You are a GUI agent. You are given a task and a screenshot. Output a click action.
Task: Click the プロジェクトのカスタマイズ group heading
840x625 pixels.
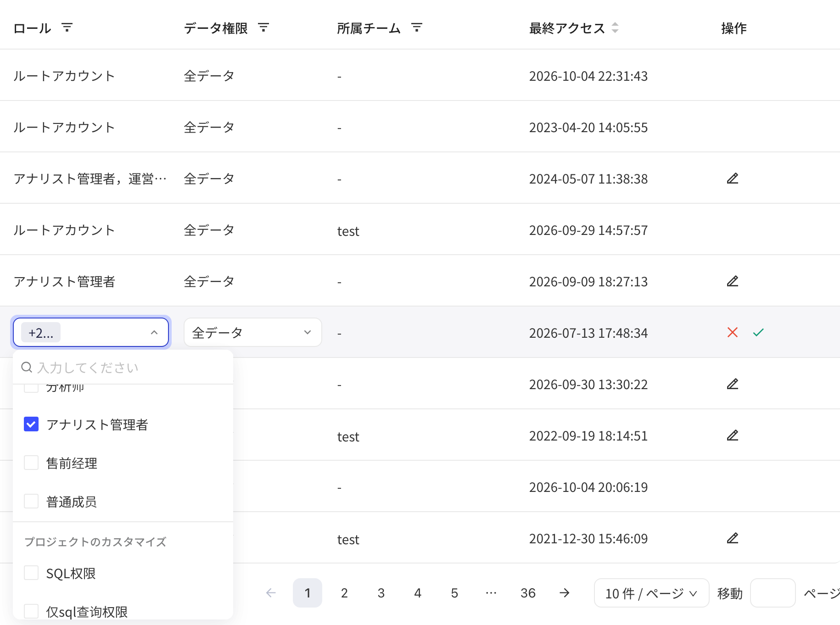coord(95,541)
